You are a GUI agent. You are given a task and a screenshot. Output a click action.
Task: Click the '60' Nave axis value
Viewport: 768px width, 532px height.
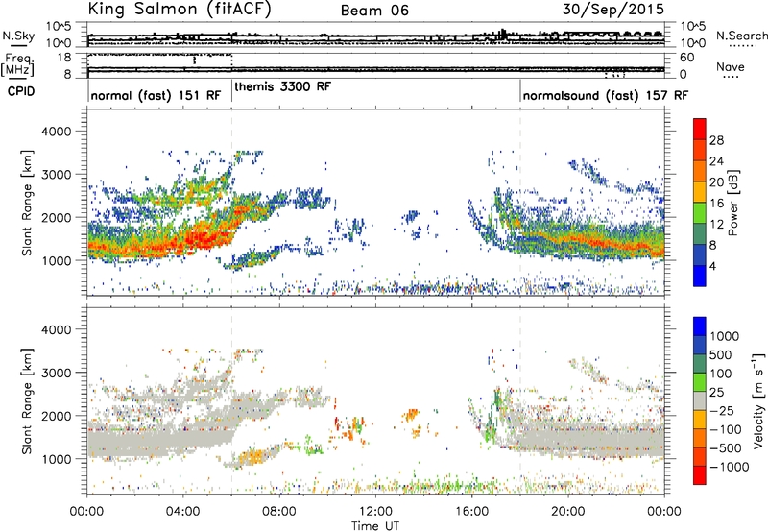click(687, 58)
